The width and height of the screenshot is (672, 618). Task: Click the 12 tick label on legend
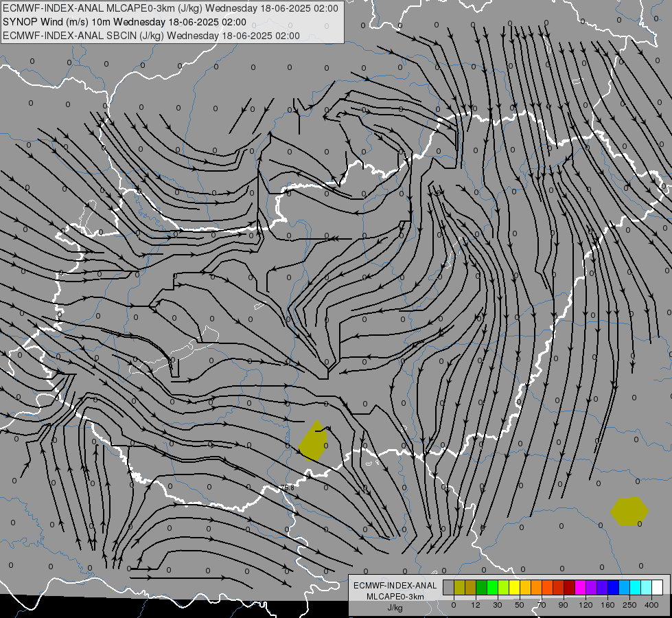pos(476,605)
